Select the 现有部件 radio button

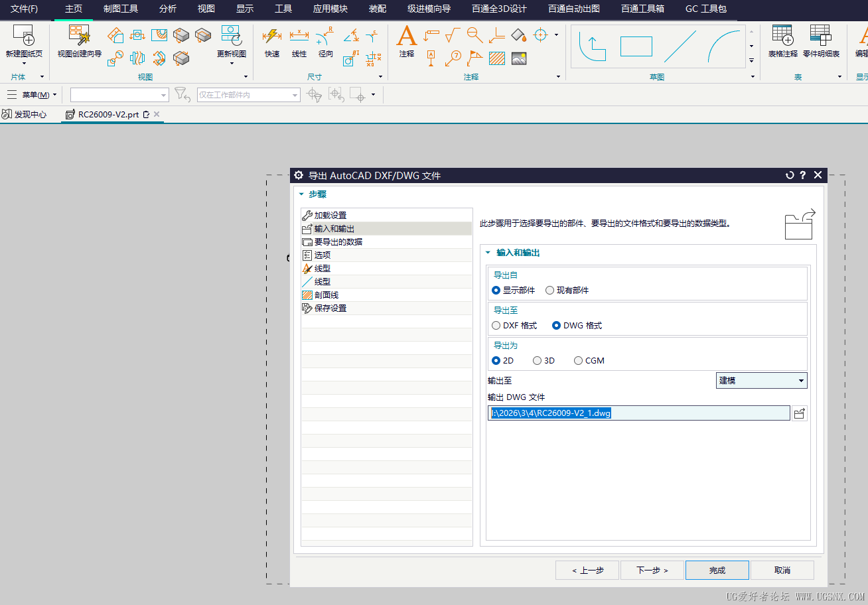[x=549, y=290]
